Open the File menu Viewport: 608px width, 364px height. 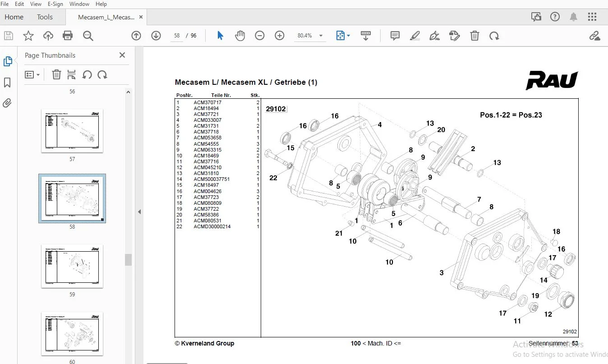point(5,4)
